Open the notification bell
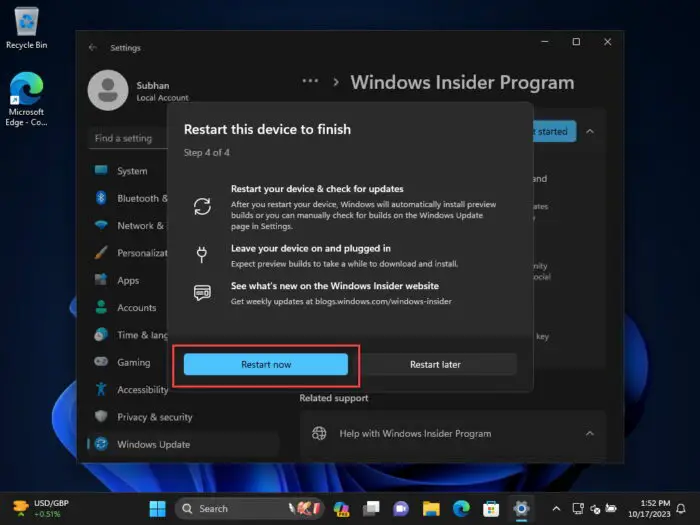This screenshot has width=700, height=525. [681, 508]
